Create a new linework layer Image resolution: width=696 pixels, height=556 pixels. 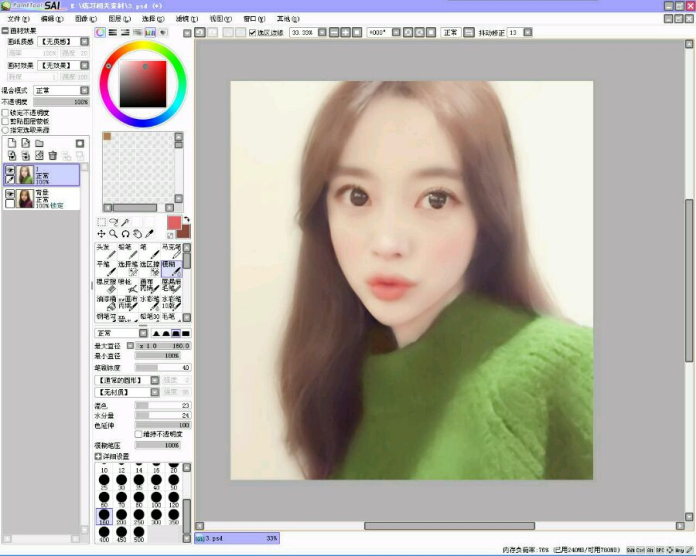coord(26,143)
